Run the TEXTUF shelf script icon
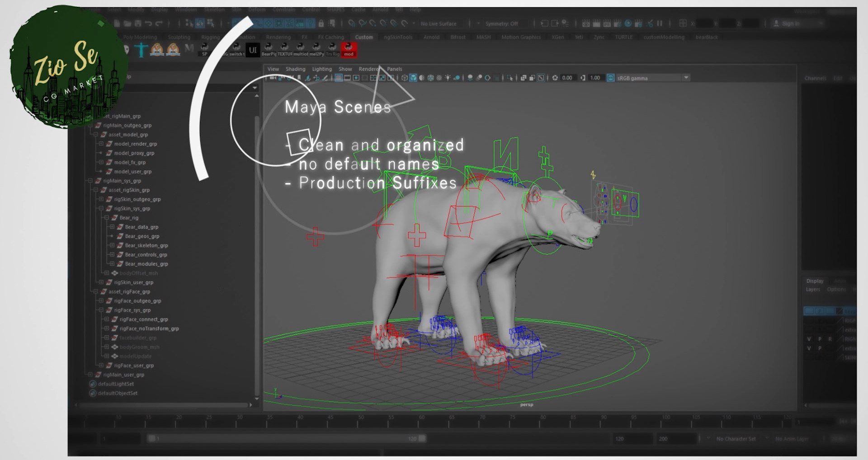This screenshot has height=460, width=868. tap(284, 49)
